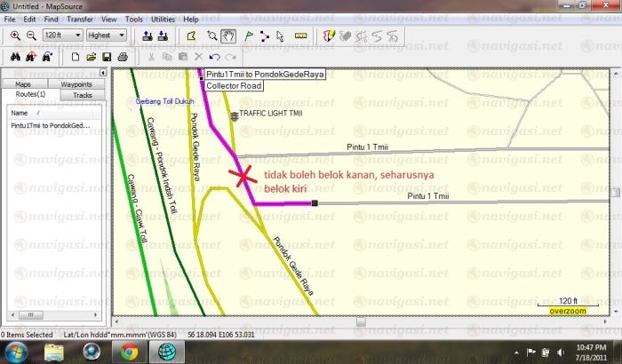Viewport: 622px width, 364px height.
Task: Click the Print icon in toolbar
Action: (x=123, y=57)
